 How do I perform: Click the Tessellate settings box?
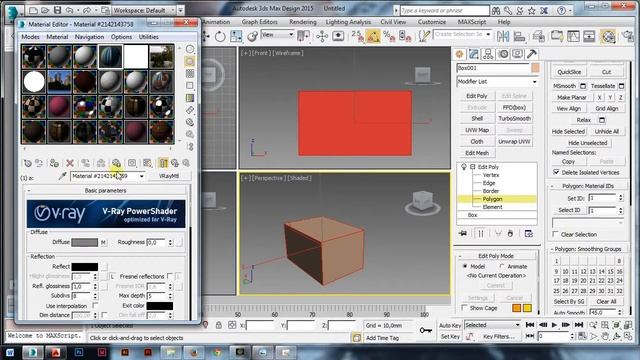click(x=621, y=86)
